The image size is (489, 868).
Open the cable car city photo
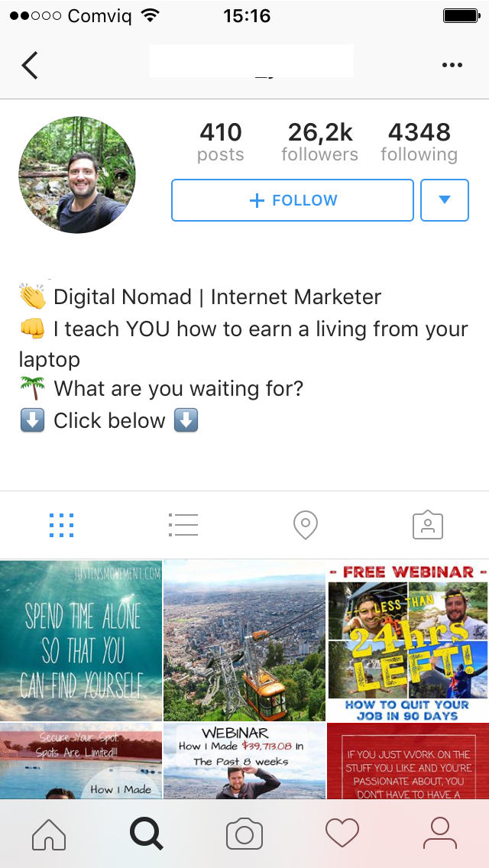(244, 640)
